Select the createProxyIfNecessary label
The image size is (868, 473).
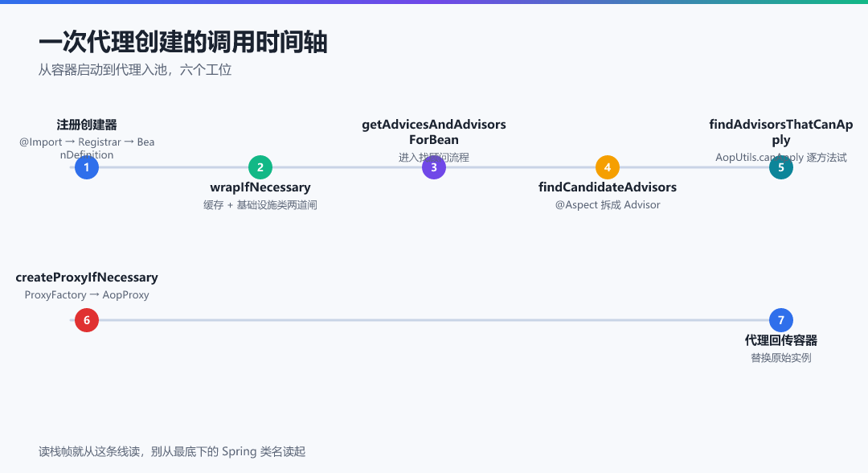[x=87, y=278]
